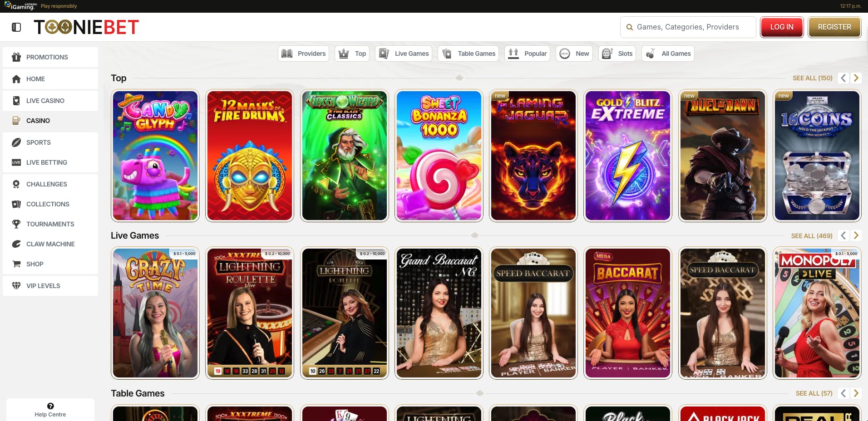Select the VIP Levels diamond icon
Image resolution: width=868 pixels, height=421 pixels.
pos(16,286)
